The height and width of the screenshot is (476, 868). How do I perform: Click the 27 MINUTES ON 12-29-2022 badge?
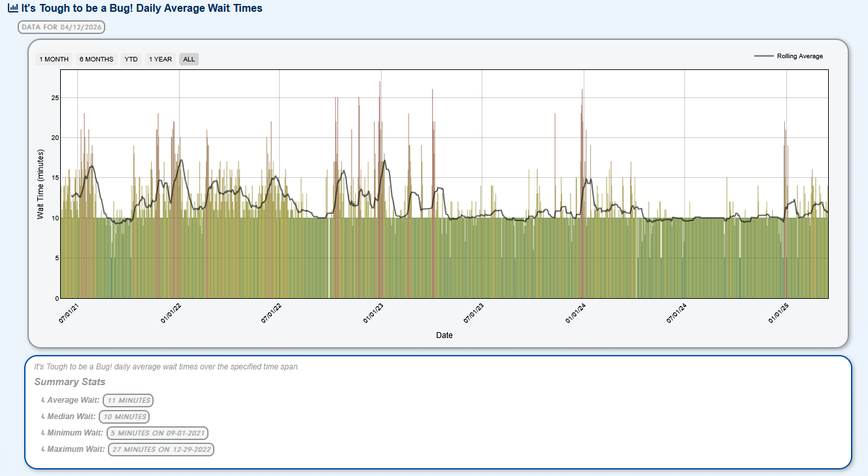coord(160,449)
